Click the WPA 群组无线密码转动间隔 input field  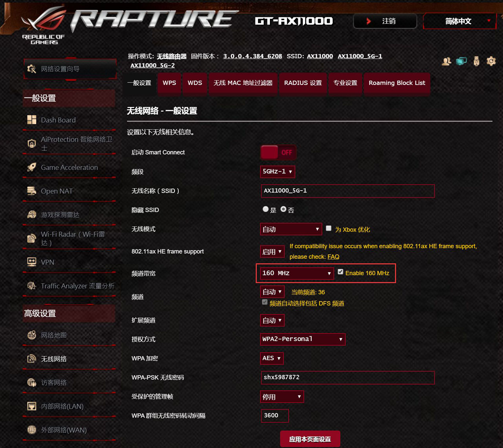pos(275,415)
